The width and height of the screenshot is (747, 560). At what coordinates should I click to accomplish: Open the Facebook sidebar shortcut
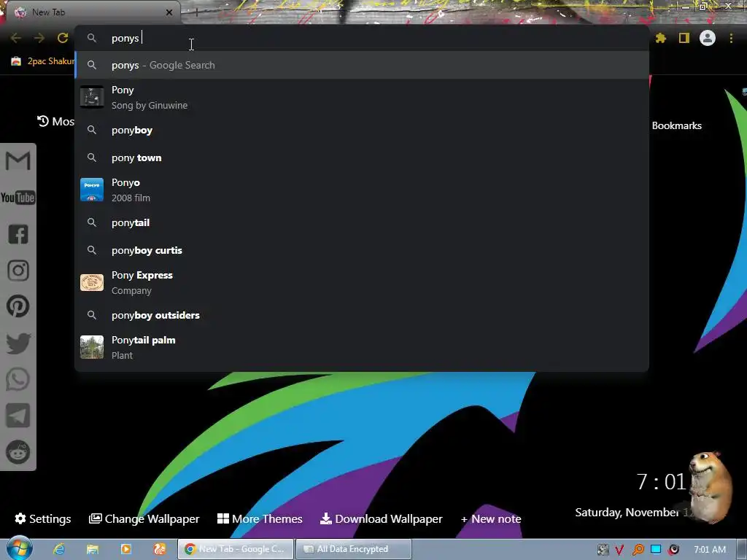point(18,234)
